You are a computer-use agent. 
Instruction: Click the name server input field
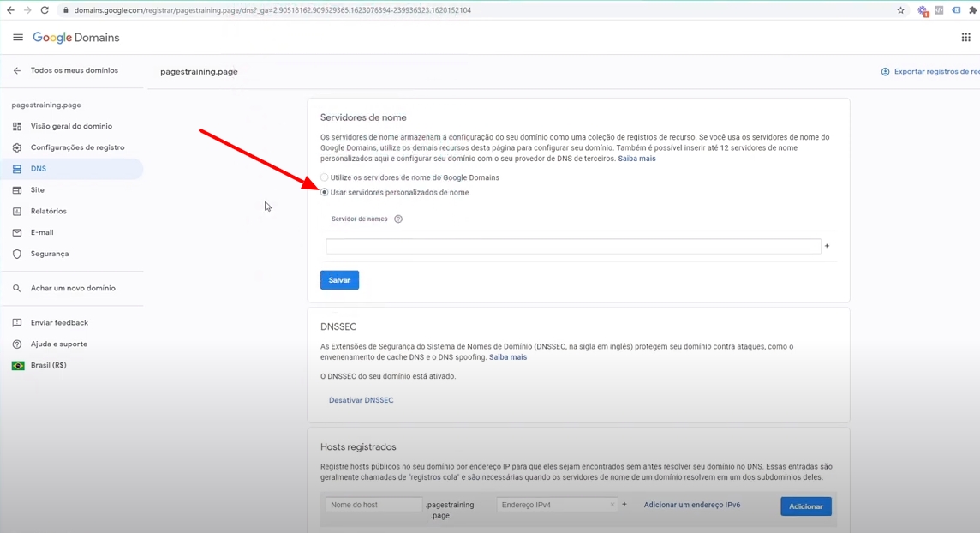(573, 247)
